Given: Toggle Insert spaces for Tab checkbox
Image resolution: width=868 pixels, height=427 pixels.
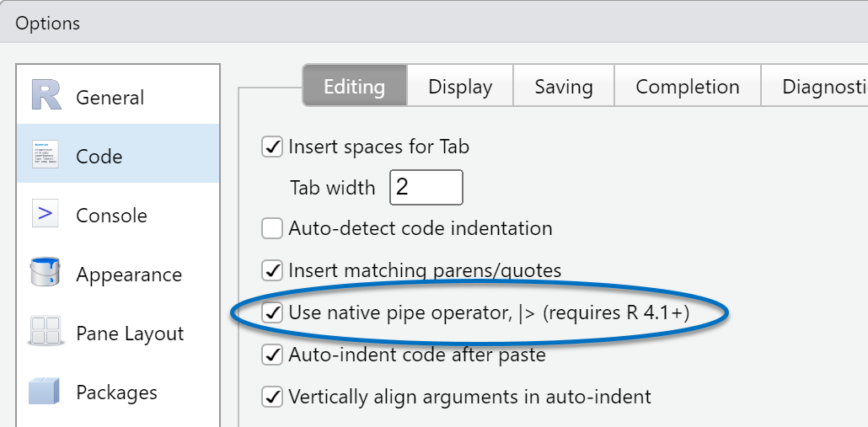Looking at the screenshot, I should (x=272, y=147).
